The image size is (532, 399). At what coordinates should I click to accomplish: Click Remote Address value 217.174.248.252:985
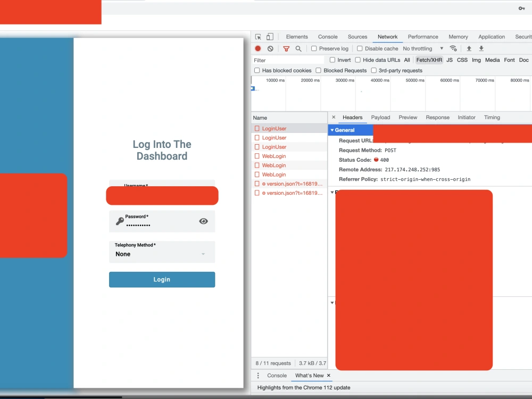[412, 170]
